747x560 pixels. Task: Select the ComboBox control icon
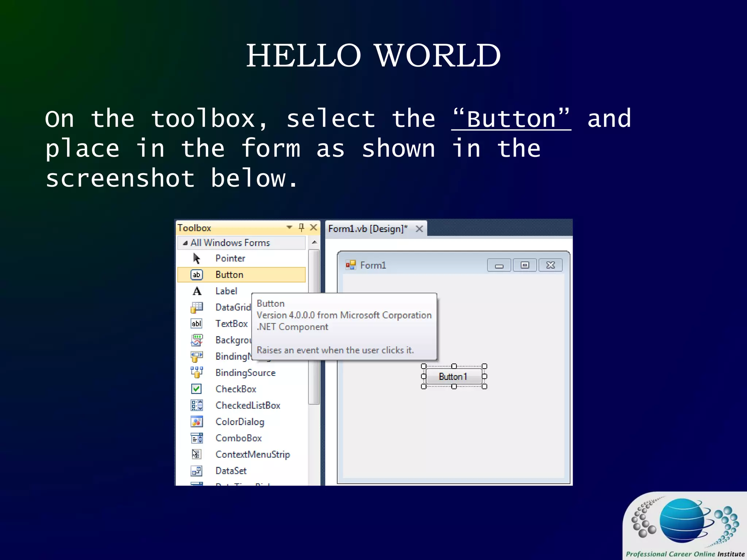pyautogui.click(x=197, y=438)
